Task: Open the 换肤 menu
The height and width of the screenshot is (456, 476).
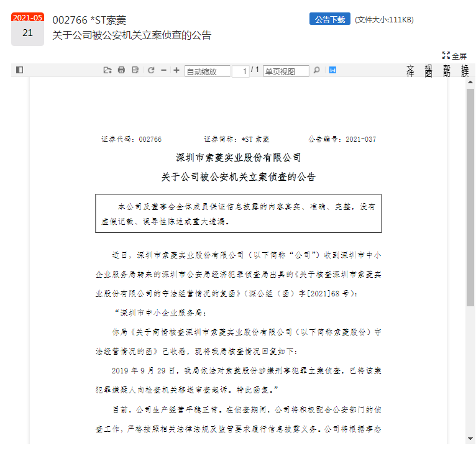Action: pyautogui.click(x=465, y=71)
